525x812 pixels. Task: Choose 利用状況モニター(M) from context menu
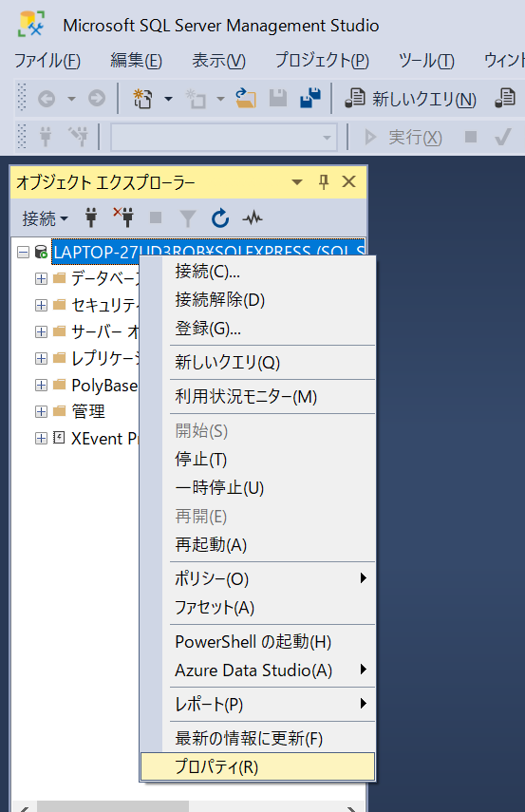(x=258, y=397)
